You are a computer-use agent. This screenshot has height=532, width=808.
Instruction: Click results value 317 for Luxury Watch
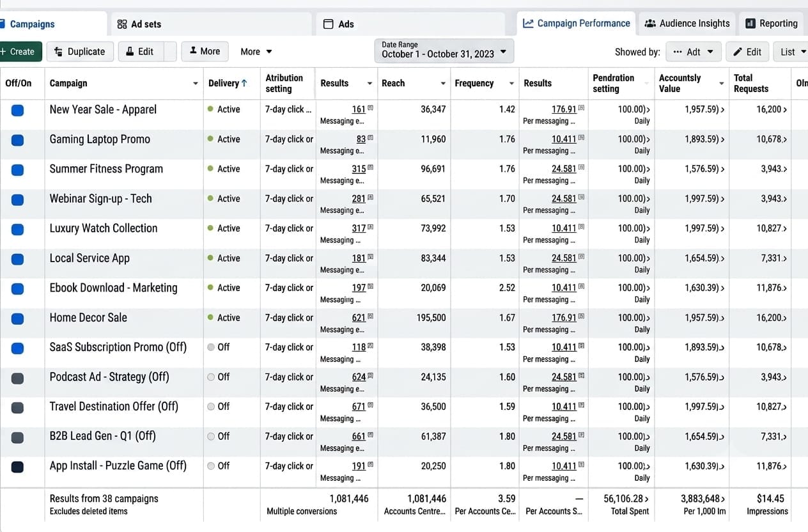(x=359, y=228)
